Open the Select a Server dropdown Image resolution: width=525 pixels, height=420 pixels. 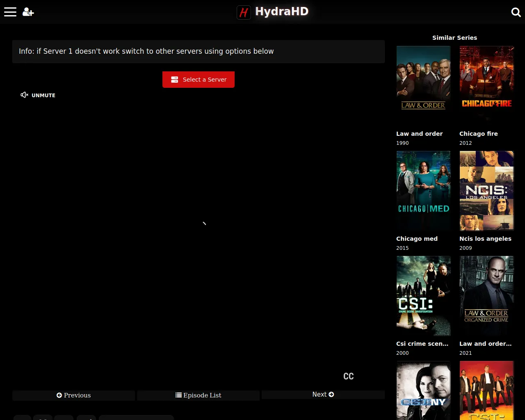coord(199,80)
